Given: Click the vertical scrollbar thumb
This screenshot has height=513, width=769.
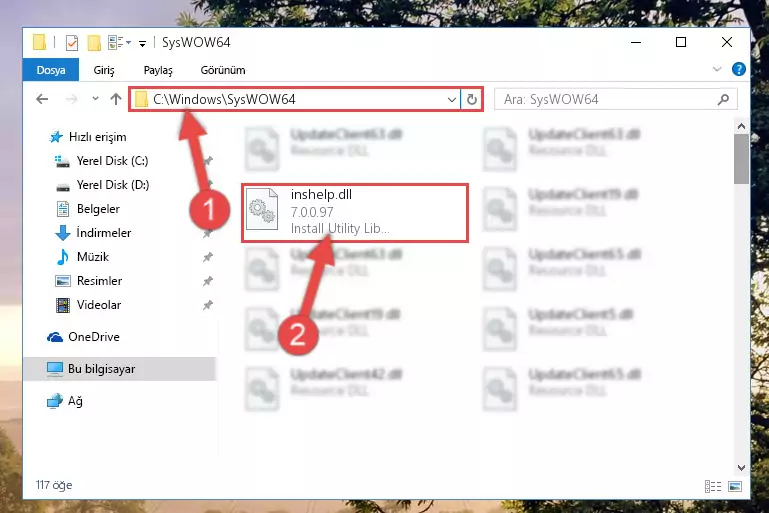Looking at the screenshot, I should pos(742,159).
